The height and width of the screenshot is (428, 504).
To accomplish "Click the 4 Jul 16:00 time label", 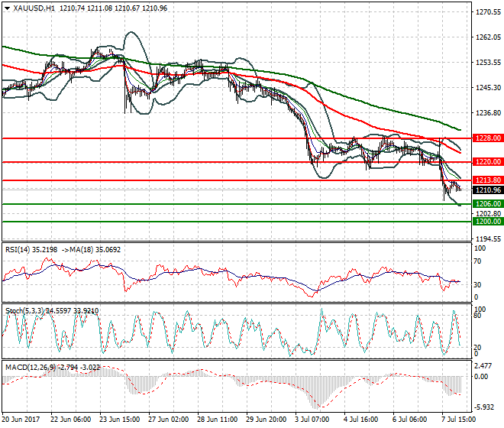I will click(x=360, y=420).
